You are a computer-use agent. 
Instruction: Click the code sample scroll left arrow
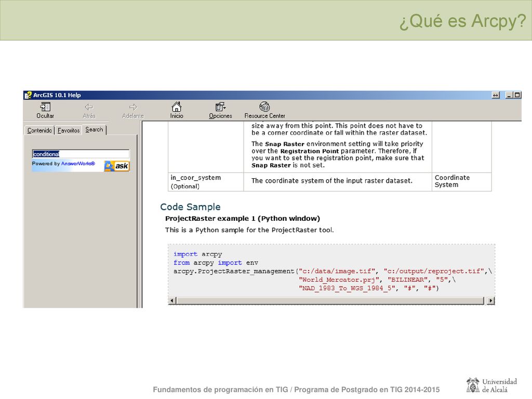tap(172, 301)
